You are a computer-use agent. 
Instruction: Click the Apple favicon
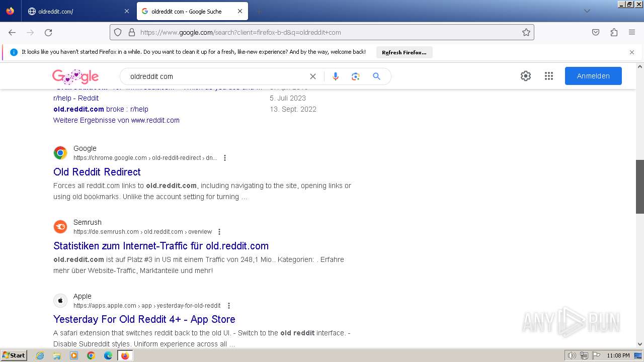(x=60, y=301)
